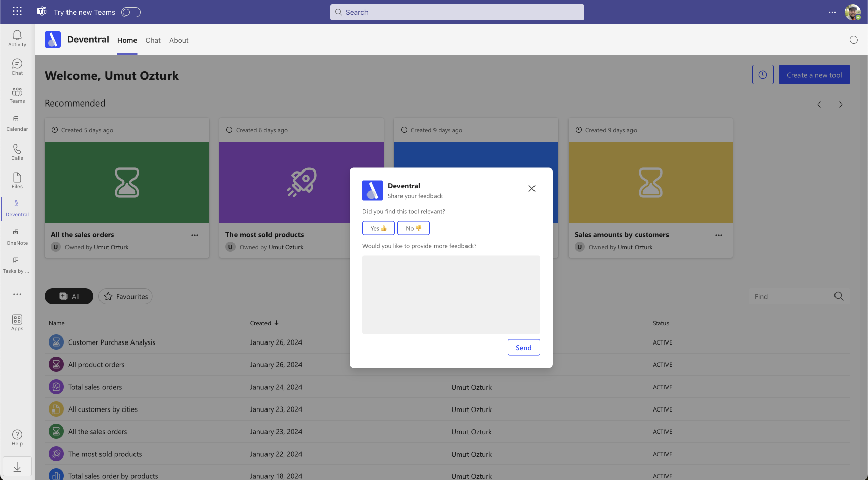Open options menu for Sales amounts by customers card
This screenshot has height=480, width=868.
pyautogui.click(x=718, y=235)
